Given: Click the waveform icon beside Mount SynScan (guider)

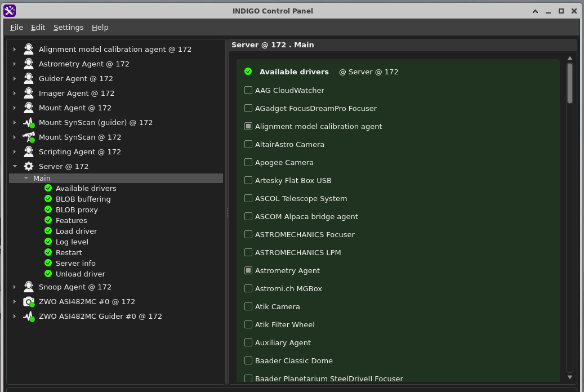Looking at the screenshot, I should pyautogui.click(x=29, y=122).
